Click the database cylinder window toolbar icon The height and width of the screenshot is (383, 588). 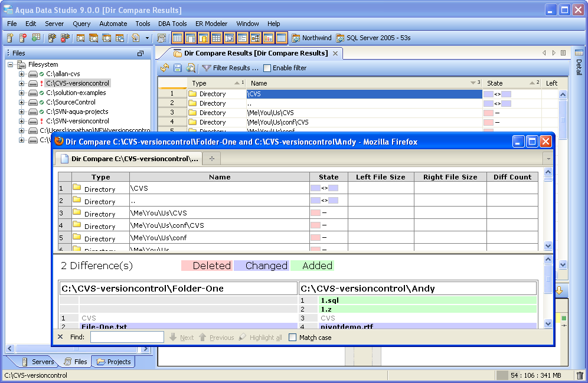click(x=204, y=38)
